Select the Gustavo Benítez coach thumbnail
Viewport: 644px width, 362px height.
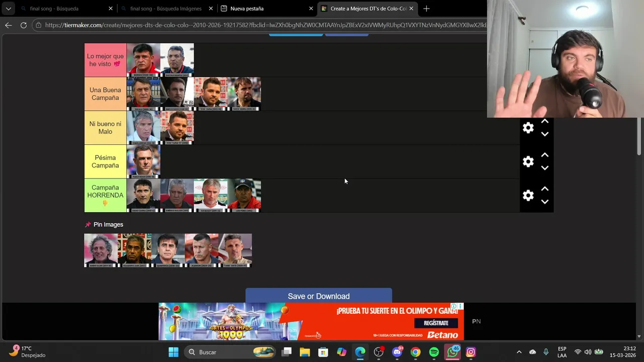pyautogui.click(x=177, y=60)
